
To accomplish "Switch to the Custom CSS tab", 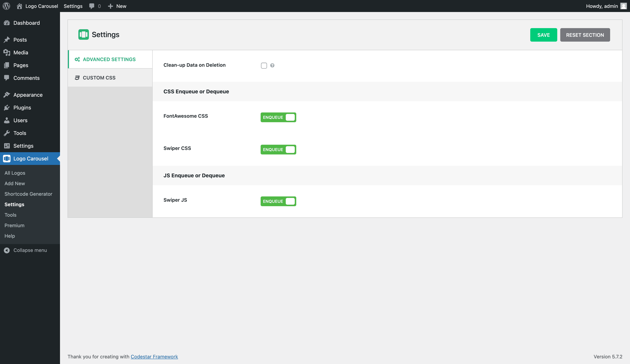I will [x=99, y=78].
